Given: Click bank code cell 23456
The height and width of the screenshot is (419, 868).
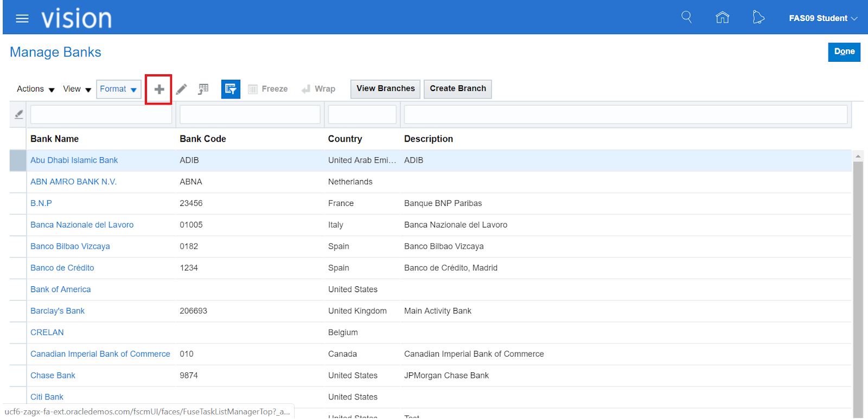Looking at the screenshot, I should (191, 203).
